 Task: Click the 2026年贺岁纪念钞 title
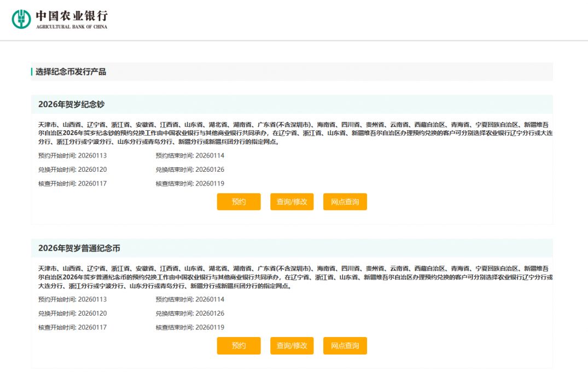(71, 104)
